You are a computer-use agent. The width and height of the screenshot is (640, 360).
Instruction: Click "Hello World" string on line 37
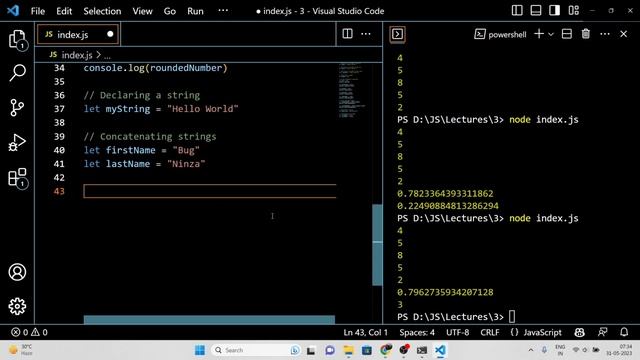[202, 109]
